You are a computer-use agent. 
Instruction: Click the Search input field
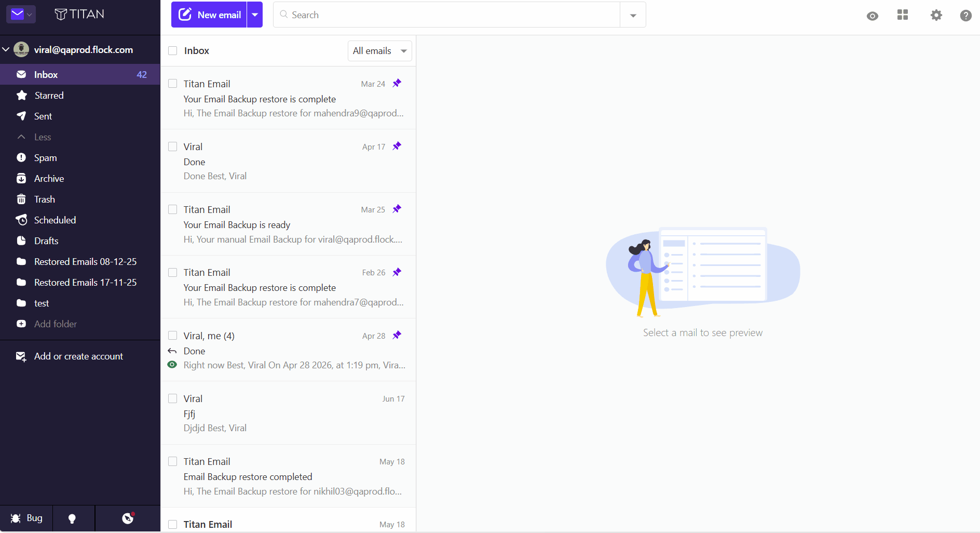pos(446,15)
